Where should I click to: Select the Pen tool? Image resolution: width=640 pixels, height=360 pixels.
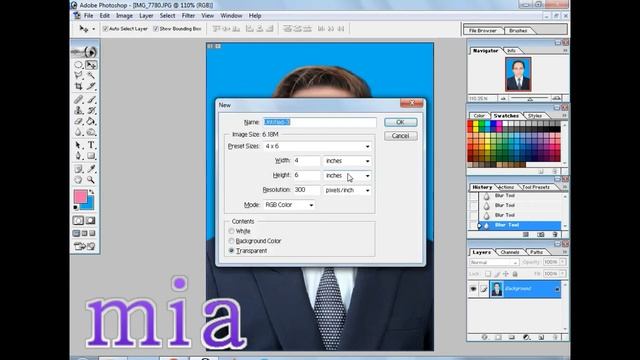click(x=78, y=156)
